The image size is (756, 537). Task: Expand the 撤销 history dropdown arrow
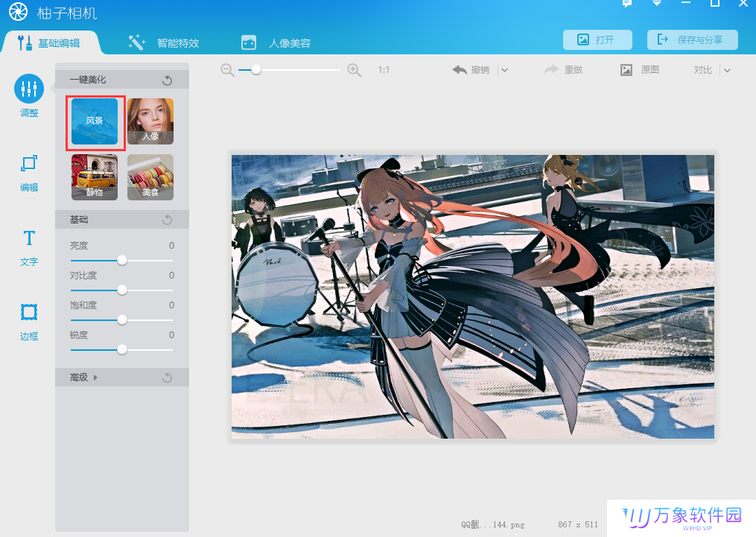[504, 70]
